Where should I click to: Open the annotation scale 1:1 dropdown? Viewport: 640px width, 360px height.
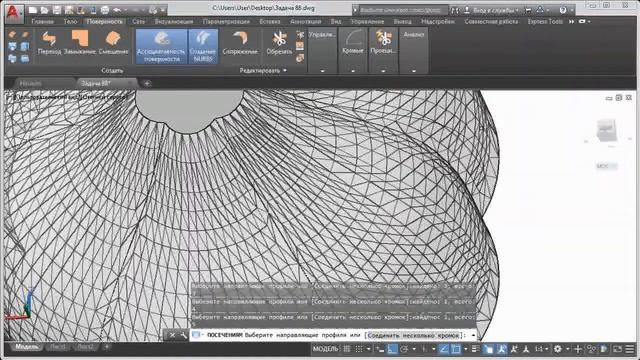(x=541, y=349)
